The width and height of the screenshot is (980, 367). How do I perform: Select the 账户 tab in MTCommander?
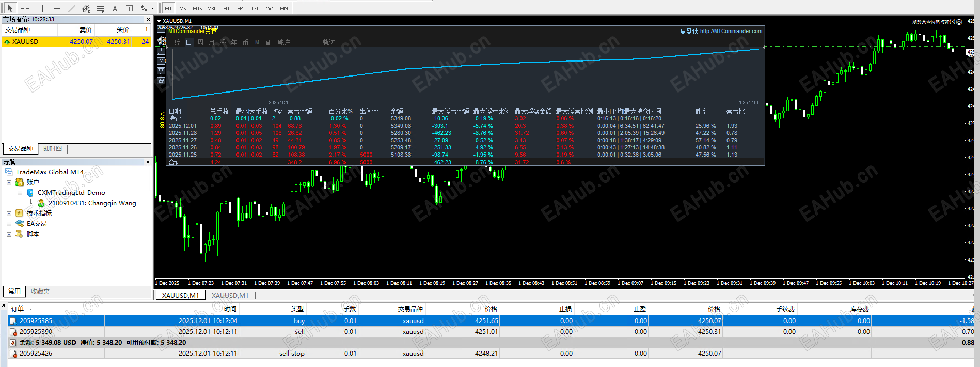(284, 42)
